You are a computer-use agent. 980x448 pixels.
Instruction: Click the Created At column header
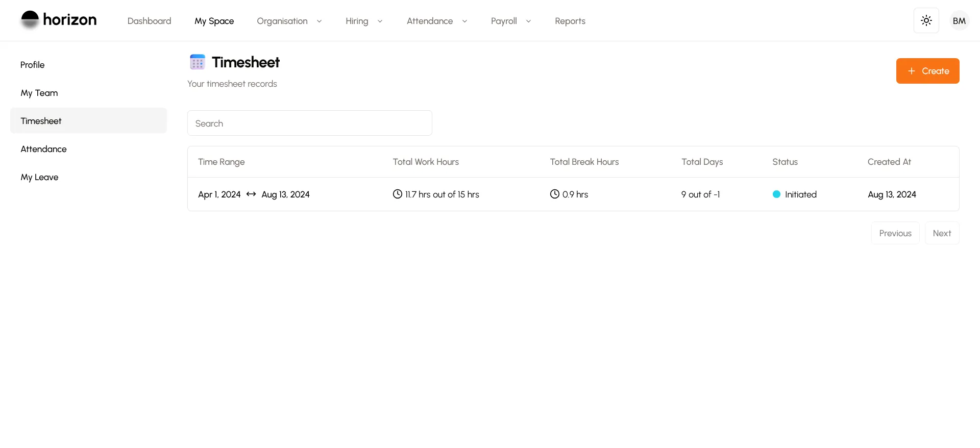tap(889, 162)
